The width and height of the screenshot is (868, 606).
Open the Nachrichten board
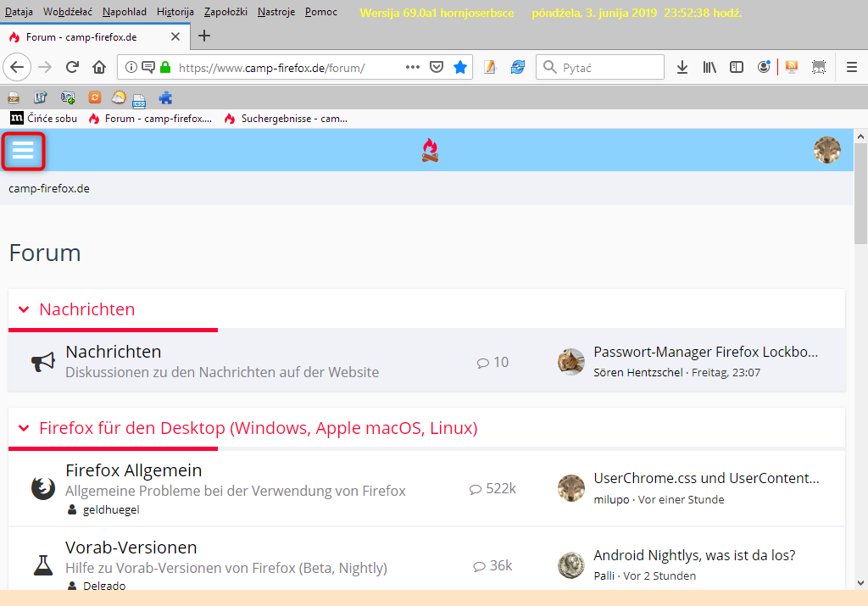pyautogui.click(x=114, y=352)
